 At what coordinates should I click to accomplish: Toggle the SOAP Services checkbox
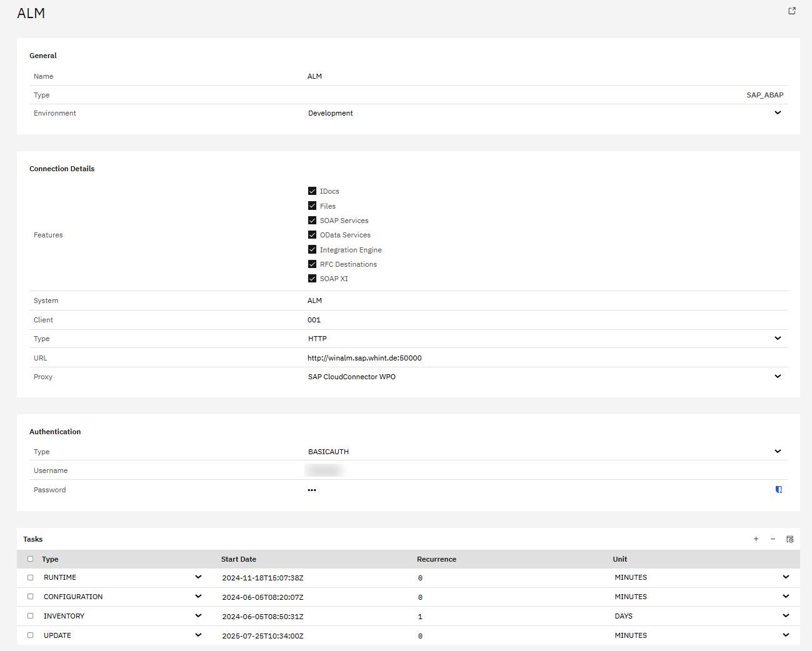(x=312, y=221)
